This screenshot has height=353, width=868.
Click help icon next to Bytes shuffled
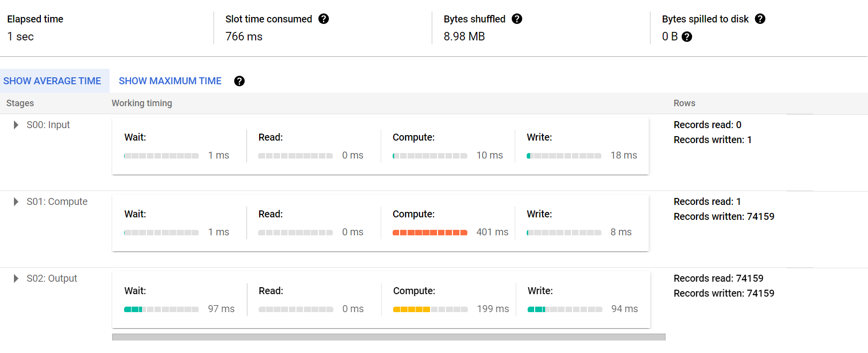click(517, 19)
